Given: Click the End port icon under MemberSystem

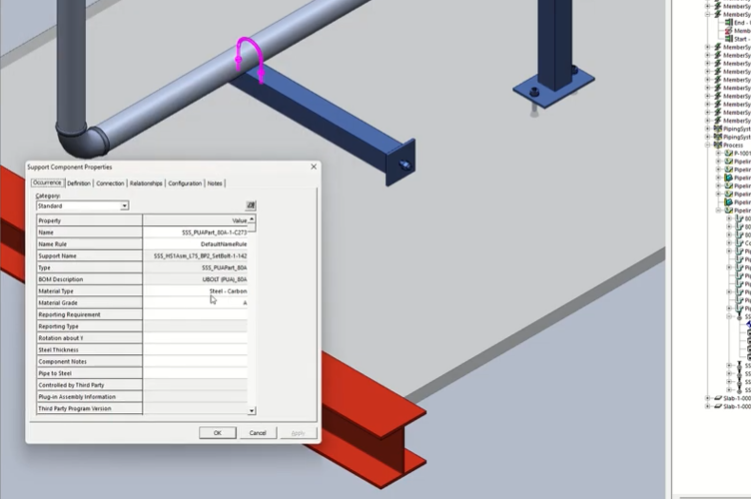Looking at the screenshot, I should [728, 23].
